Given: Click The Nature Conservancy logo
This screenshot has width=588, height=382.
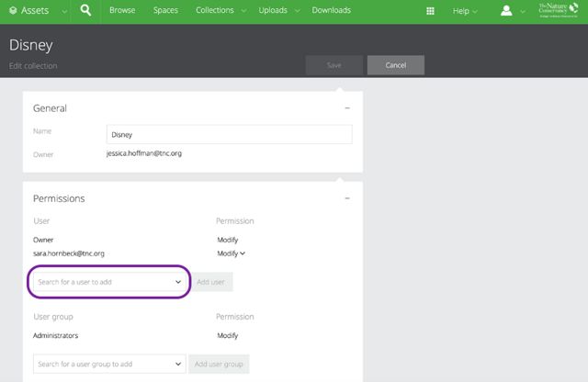Looking at the screenshot, I should pos(559,11).
